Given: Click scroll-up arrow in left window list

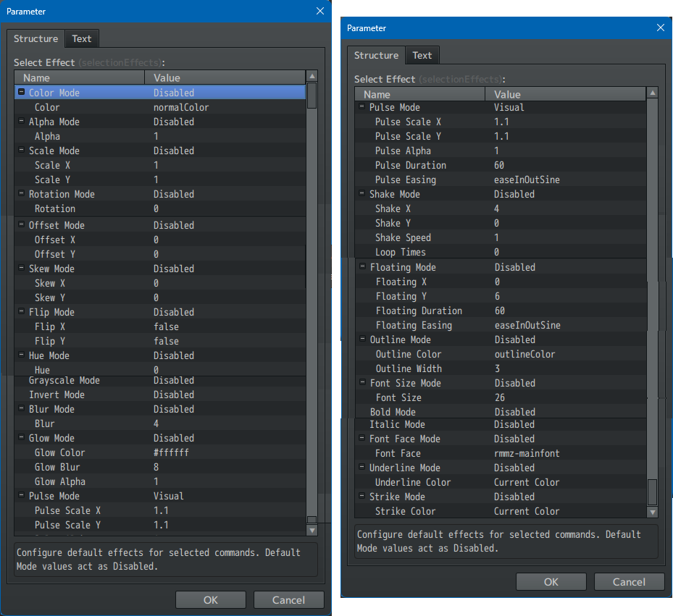Looking at the screenshot, I should point(312,76).
